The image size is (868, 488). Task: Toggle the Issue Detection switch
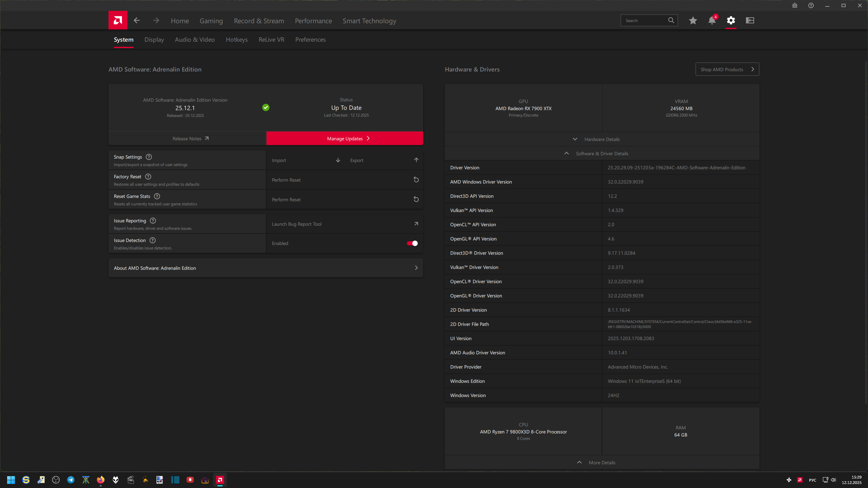[x=412, y=243]
